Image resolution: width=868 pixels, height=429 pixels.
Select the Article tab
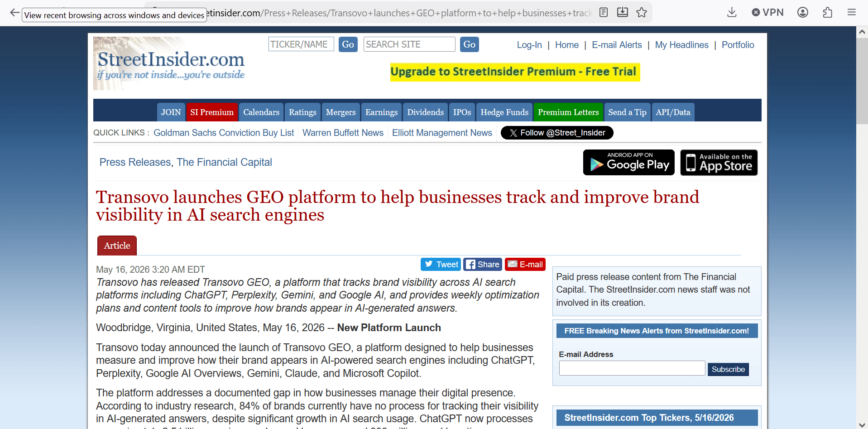[x=117, y=246]
